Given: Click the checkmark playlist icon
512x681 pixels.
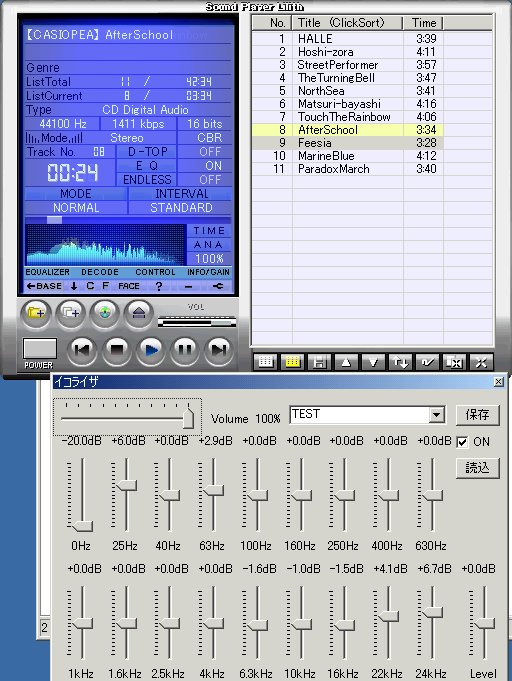Looking at the screenshot, I should (427, 362).
